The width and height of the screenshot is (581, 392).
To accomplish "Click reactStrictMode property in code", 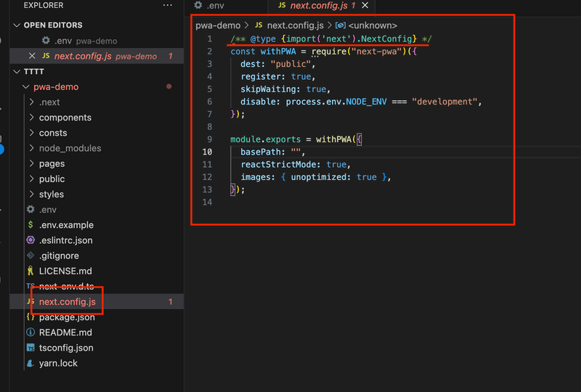I will pyautogui.click(x=280, y=165).
